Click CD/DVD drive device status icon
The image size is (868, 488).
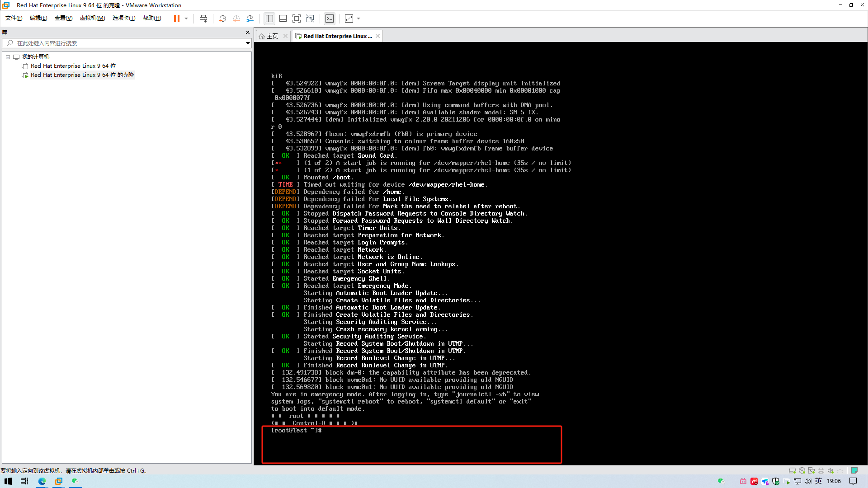coord(802,470)
